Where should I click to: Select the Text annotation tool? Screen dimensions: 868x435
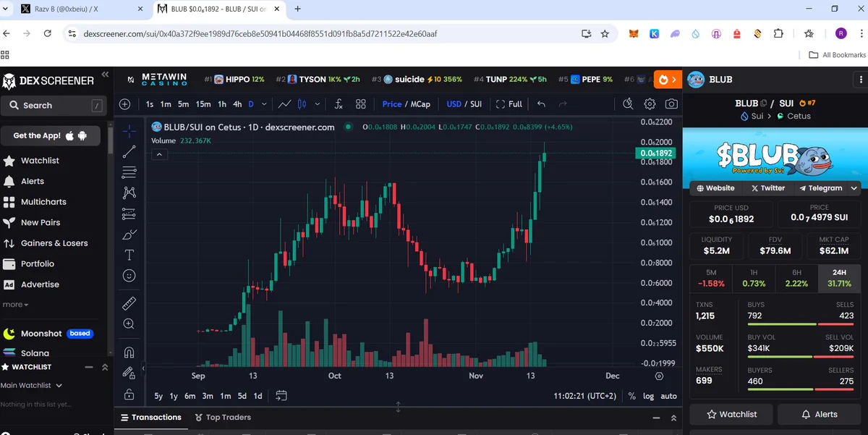coord(129,255)
